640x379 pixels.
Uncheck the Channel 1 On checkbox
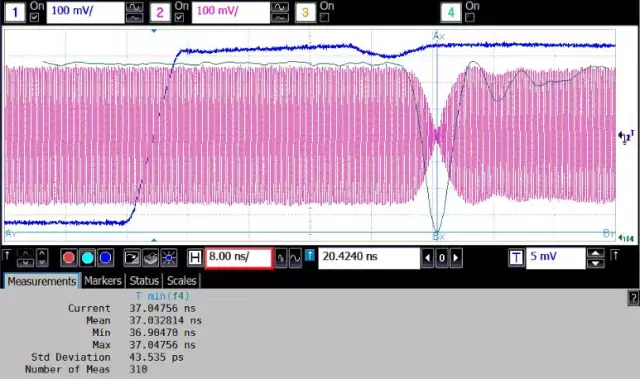(35, 17)
